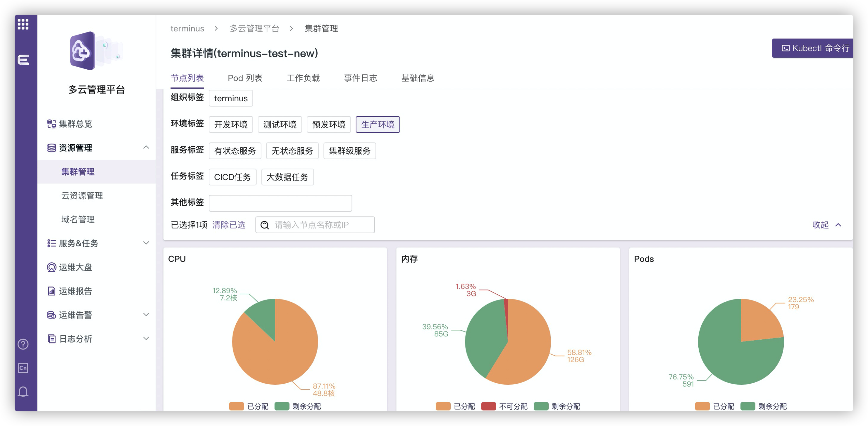Click the Cn language icon

pyautogui.click(x=22, y=368)
